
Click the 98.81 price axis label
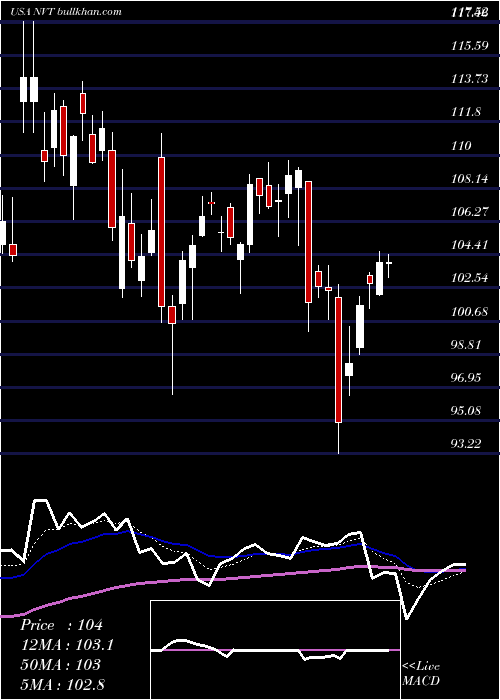coord(467,345)
